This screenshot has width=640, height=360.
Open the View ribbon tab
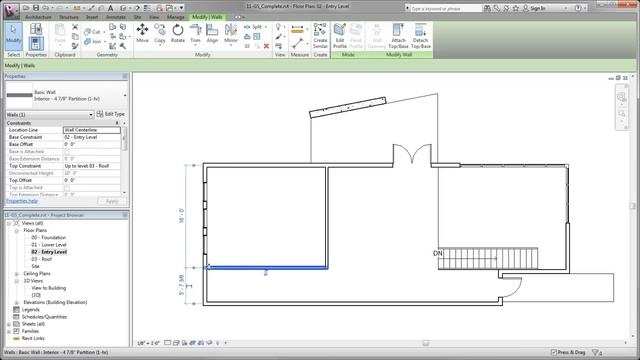pyautogui.click(x=154, y=17)
